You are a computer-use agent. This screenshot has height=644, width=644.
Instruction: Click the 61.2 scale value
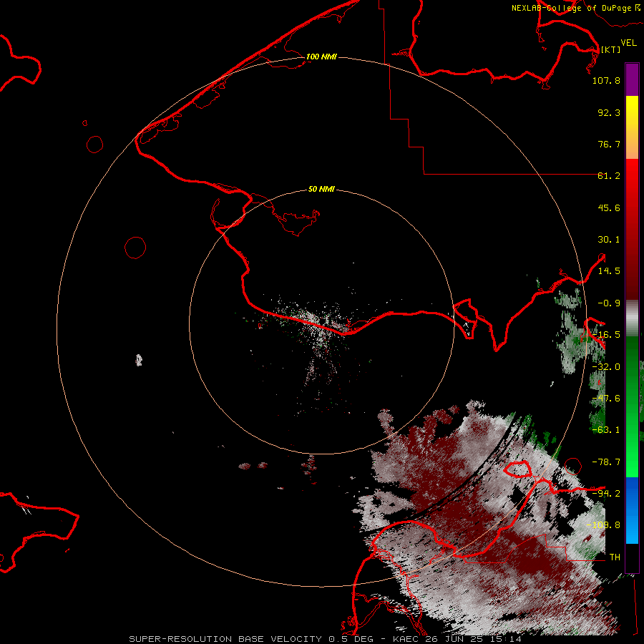pos(609,176)
